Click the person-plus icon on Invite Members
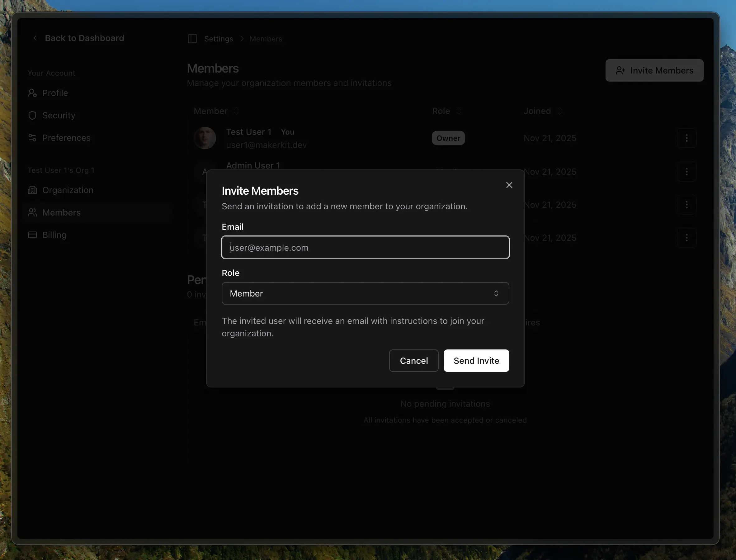Image resolution: width=736 pixels, height=560 pixels. pyautogui.click(x=620, y=70)
